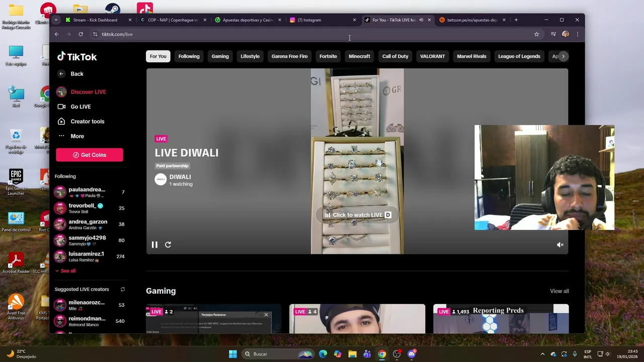This screenshot has height=362, width=644.
Task: Click to watch LIVE overlay button
Action: click(x=358, y=215)
